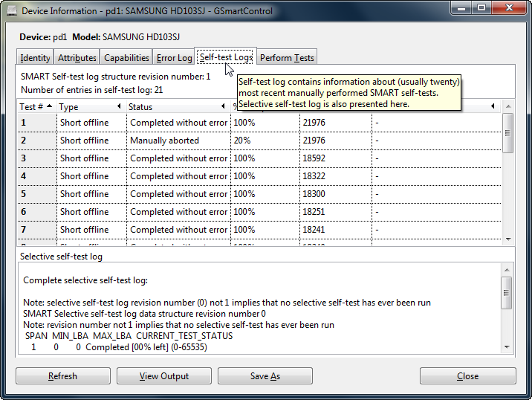Minimize the GSmartControl window
Image resolution: width=532 pixels, height=400 pixels.
(461, 8)
